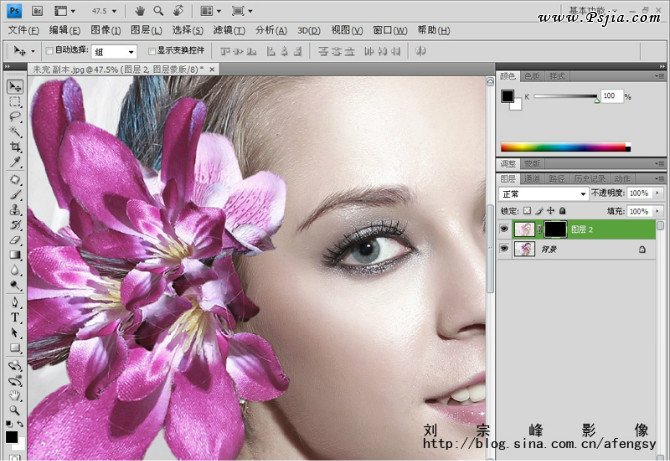Select the 图层 2 black mask thumbnail
Screen dimensions: 670x461
(x=555, y=229)
